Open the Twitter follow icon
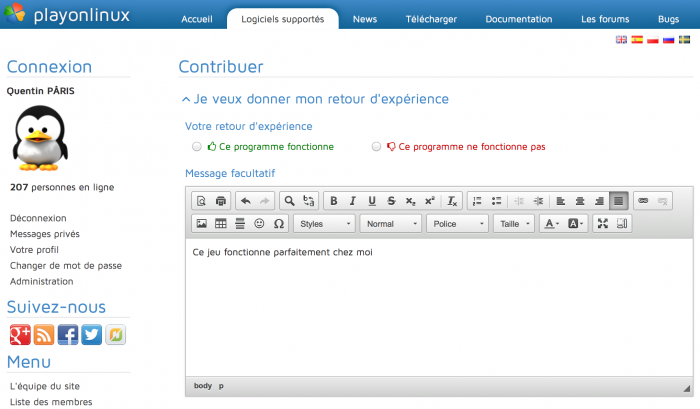This screenshot has height=409, width=700. point(92,335)
